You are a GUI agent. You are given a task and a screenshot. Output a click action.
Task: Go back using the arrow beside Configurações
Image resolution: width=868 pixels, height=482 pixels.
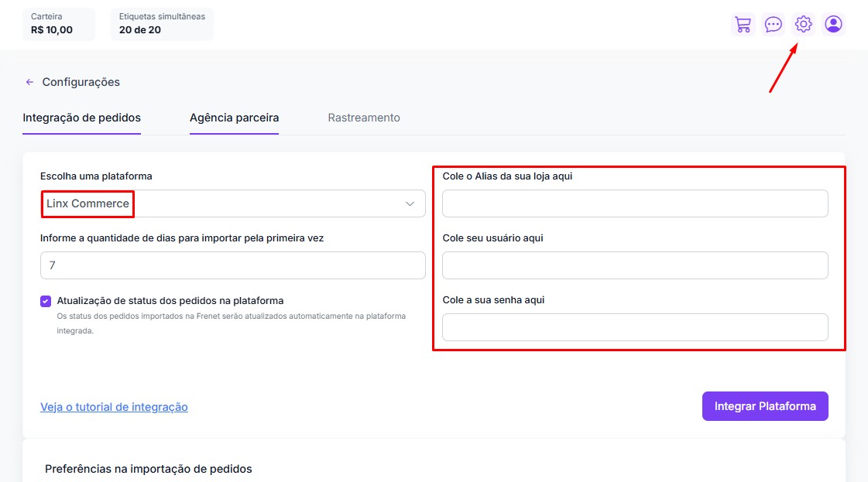tap(29, 82)
